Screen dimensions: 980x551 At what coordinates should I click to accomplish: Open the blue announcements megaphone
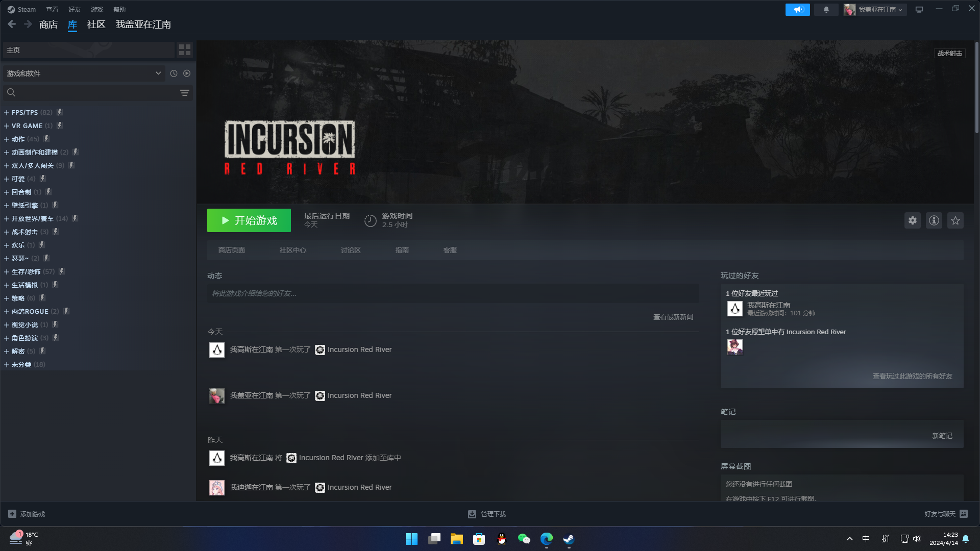point(797,10)
